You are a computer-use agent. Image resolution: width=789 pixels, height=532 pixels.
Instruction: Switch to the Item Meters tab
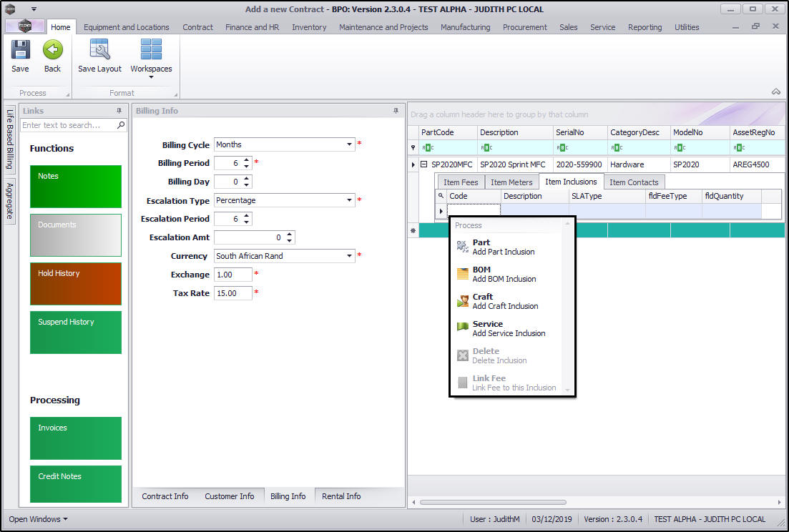pos(511,182)
